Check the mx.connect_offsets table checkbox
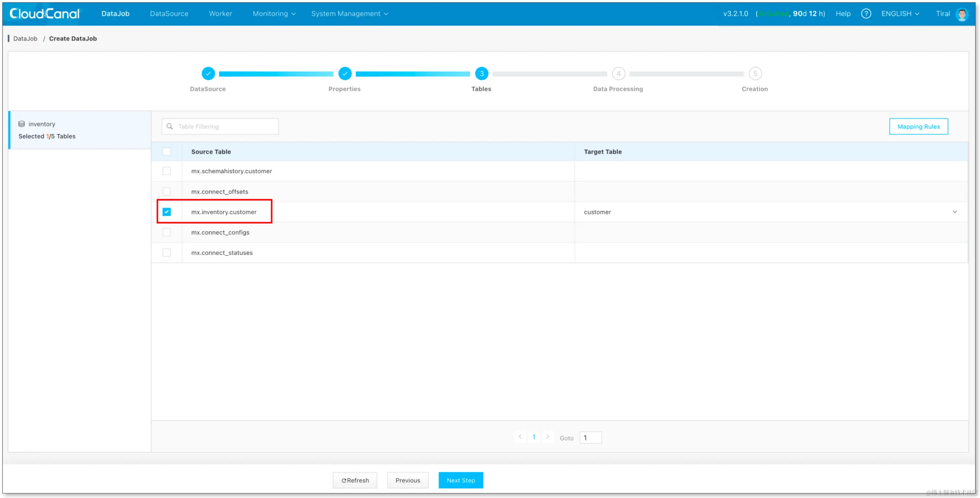 pos(167,192)
